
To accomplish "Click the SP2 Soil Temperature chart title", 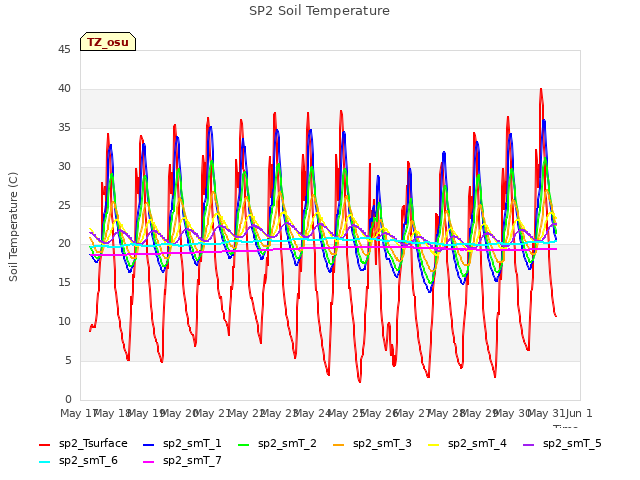I will 319,11.
